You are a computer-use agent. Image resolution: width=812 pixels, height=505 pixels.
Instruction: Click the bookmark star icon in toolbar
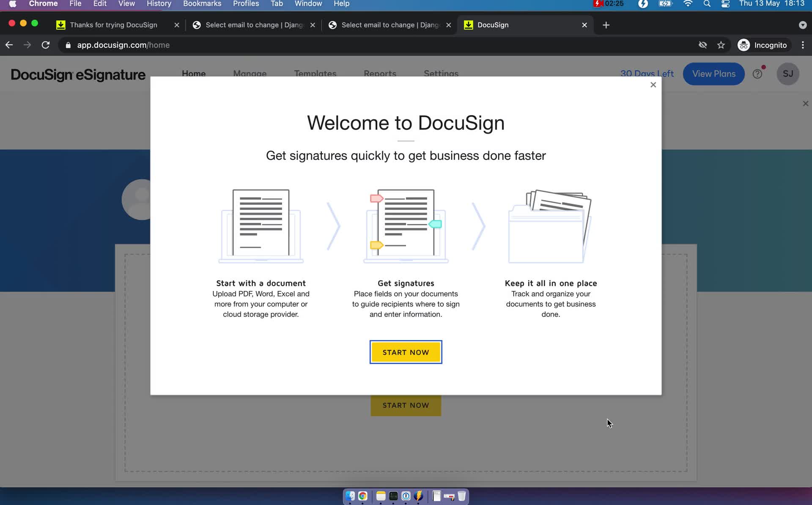[721, 45]
